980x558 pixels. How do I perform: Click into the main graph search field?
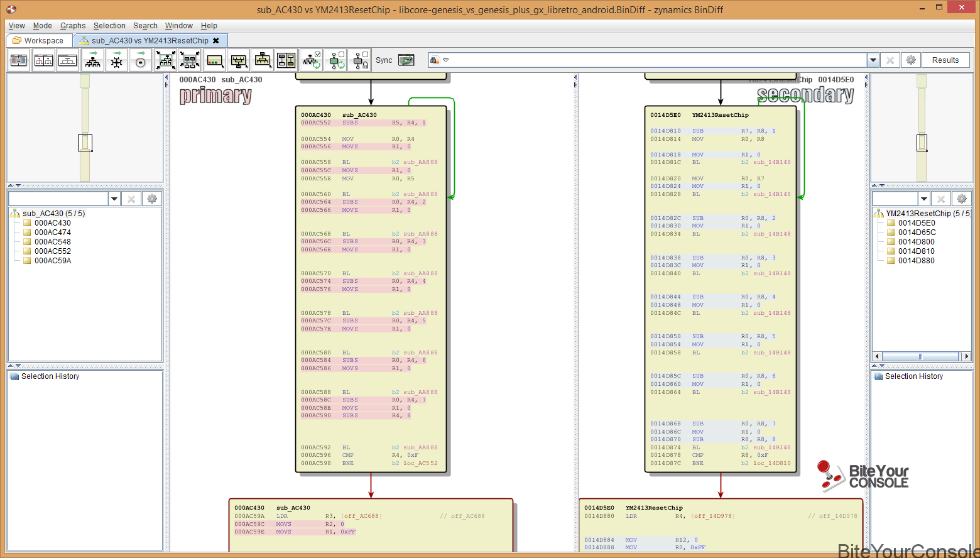pos(648,60)
